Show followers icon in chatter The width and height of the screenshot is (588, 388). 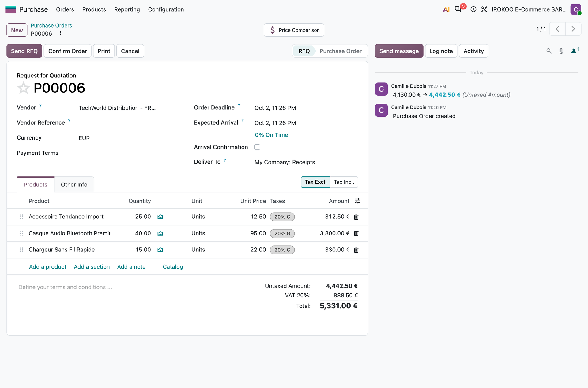575,51
